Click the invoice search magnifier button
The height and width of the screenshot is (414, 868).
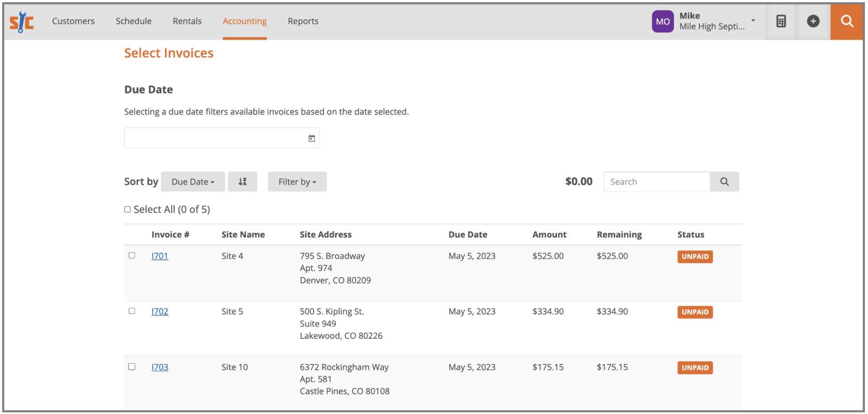(724, 182)
